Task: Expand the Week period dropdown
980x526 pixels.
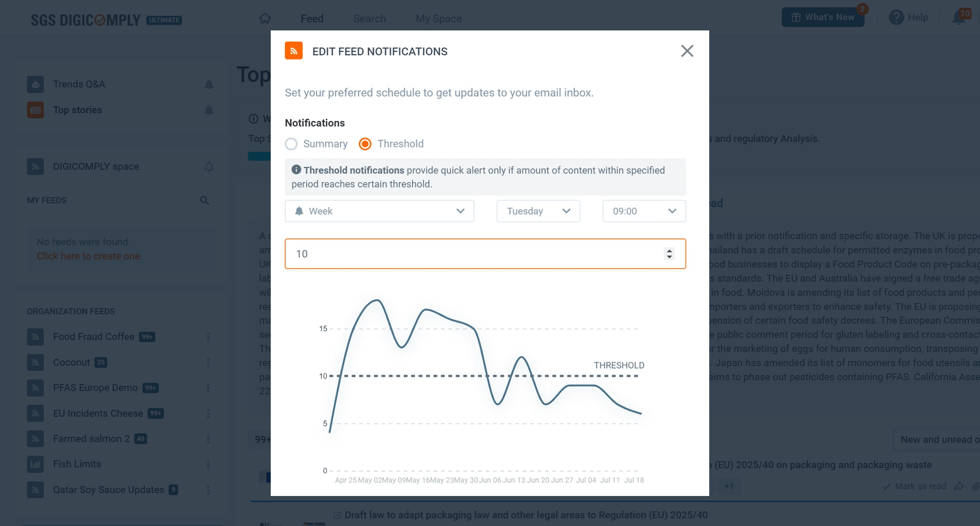Action: tap(379, 211)
